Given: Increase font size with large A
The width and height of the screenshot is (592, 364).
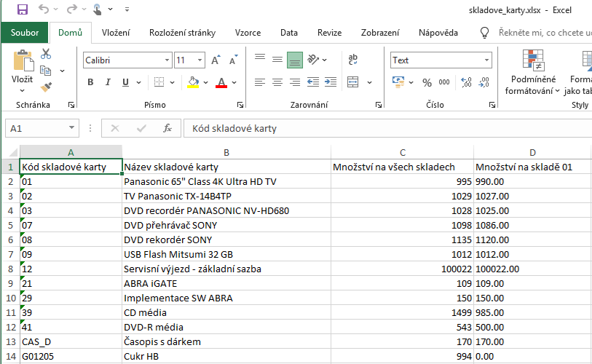Looking at the screenshot, I should pyautogui.click(x=216, y=60).
